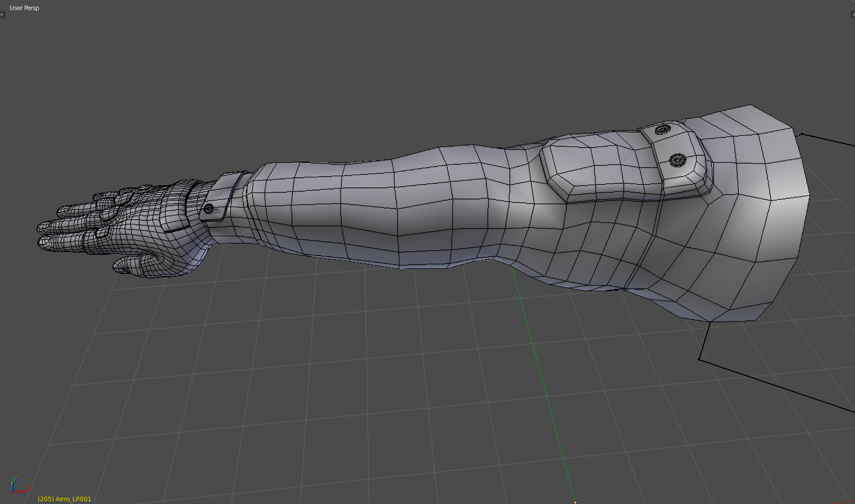
Task: Click the green Y label of the axis gizmo
Action: pyautogui.click(x=14, y=478)
